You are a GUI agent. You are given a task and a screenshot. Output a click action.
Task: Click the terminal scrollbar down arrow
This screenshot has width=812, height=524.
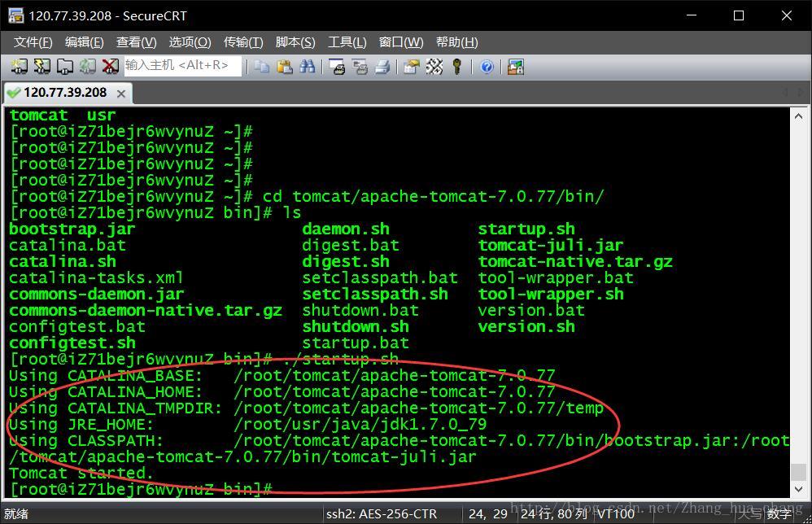pos(798,489)
